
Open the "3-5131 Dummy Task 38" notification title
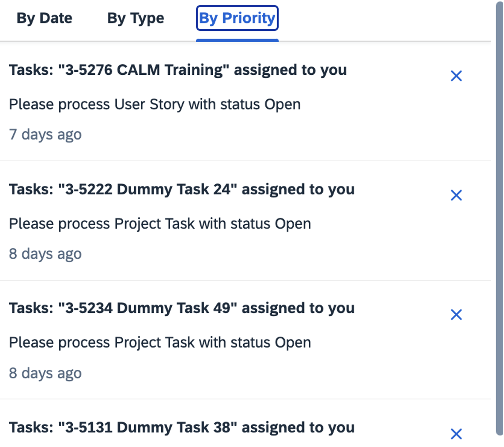[x=181, y=427]
